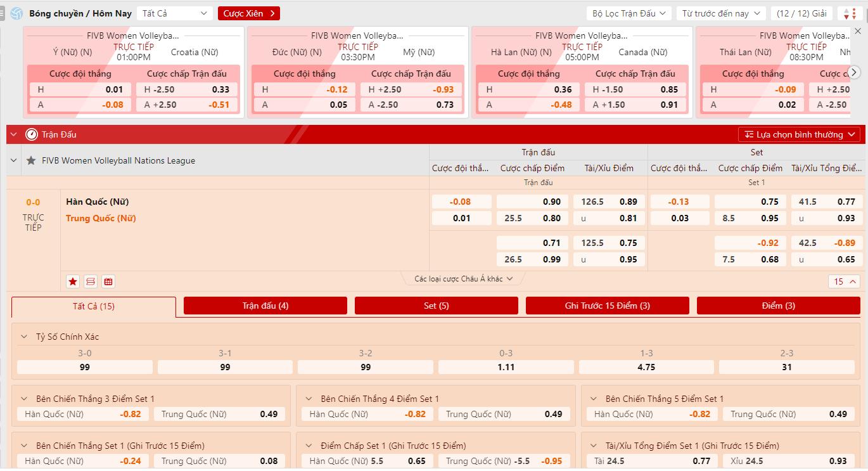Bet Trung Quốc first to 15 at 0.08
Image resolution: width=868 pixels, height=471 pixels.
tap(220, 461)
